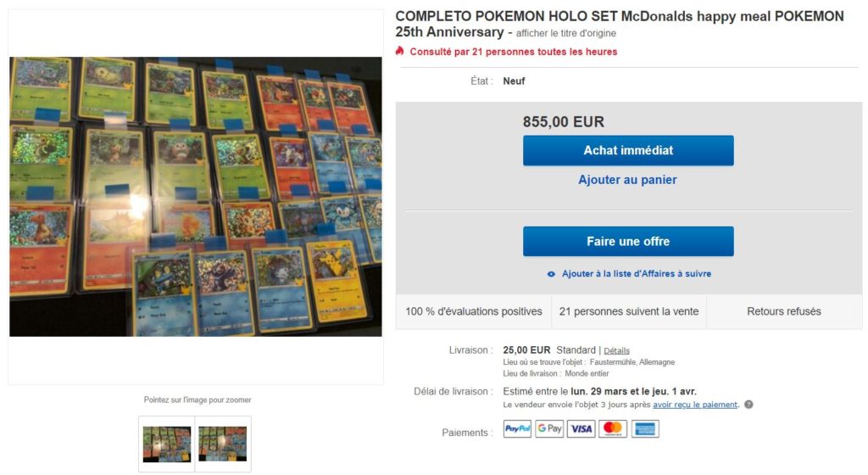
Task: Open shipping Détails link
Action: tap(617, 350)
